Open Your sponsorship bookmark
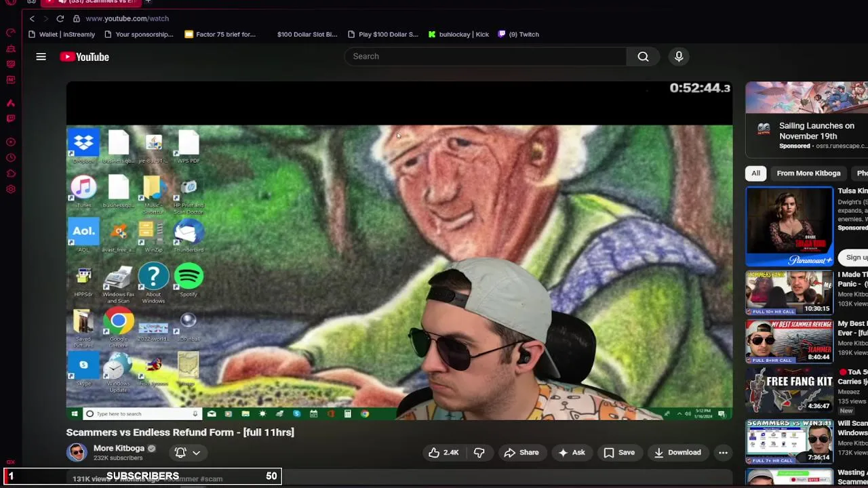 pyautogui.click(x=139, y=34)
